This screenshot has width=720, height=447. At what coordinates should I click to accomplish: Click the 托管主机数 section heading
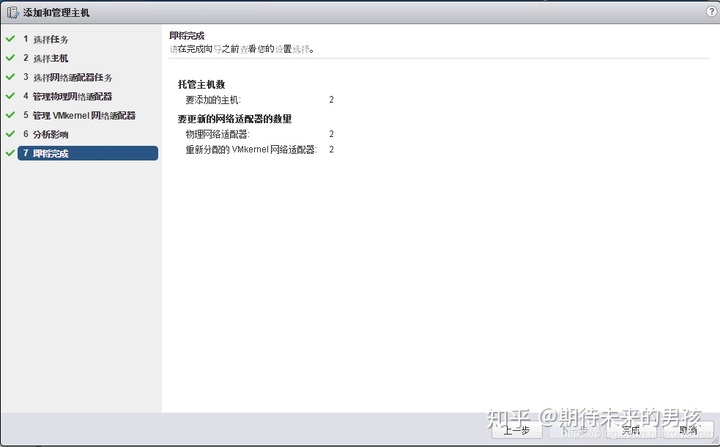(202, 84)
